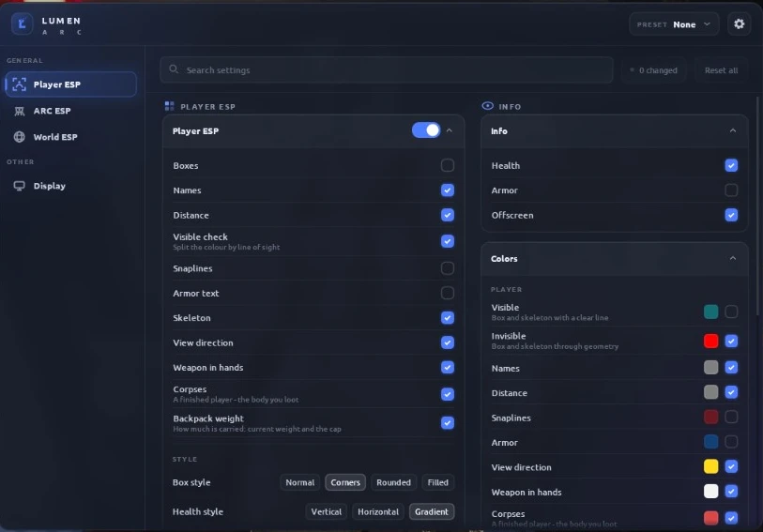
Task: Click the 0 changed indicator
Action: click(x=653, y=70)
